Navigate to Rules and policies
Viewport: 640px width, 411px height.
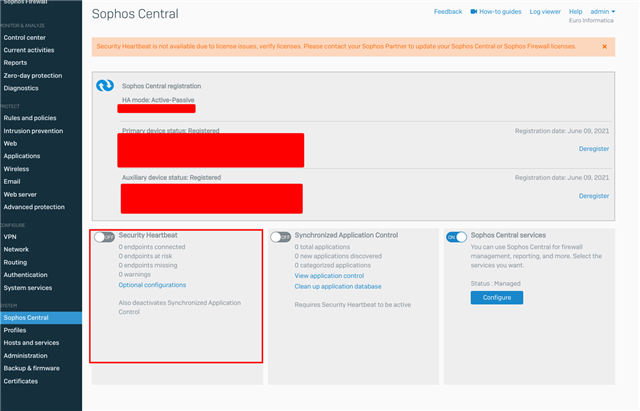pos(30,118)
